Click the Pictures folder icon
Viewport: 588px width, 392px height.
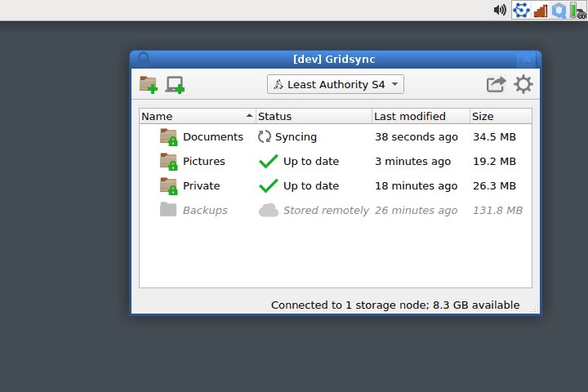click(x=168, y=162)
